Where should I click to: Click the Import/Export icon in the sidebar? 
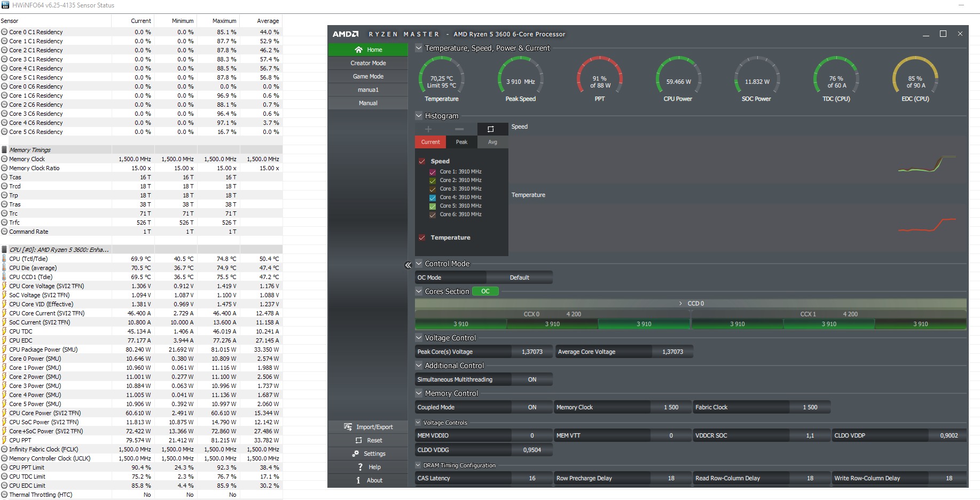[348, 427]
